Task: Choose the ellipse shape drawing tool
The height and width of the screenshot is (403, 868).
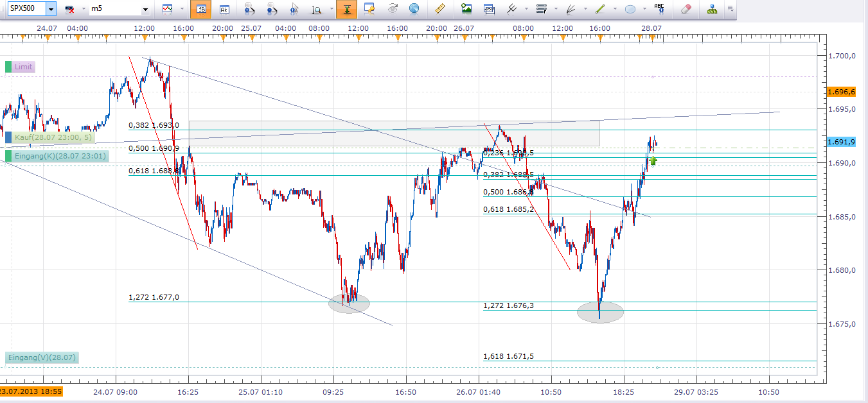Action: [630, 10]
